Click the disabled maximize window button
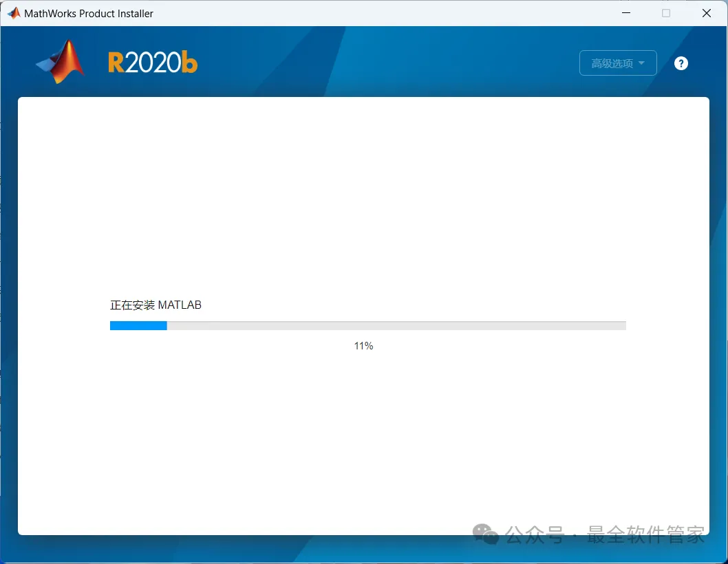Image resolution: width=728 pixels, height=564 pixels. 666,13
